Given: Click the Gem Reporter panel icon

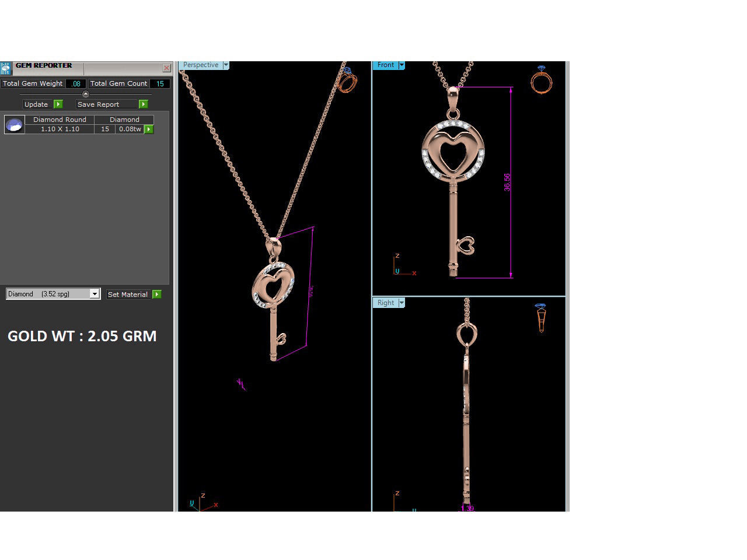Looking at the screenshot, I should click(5, 68).
